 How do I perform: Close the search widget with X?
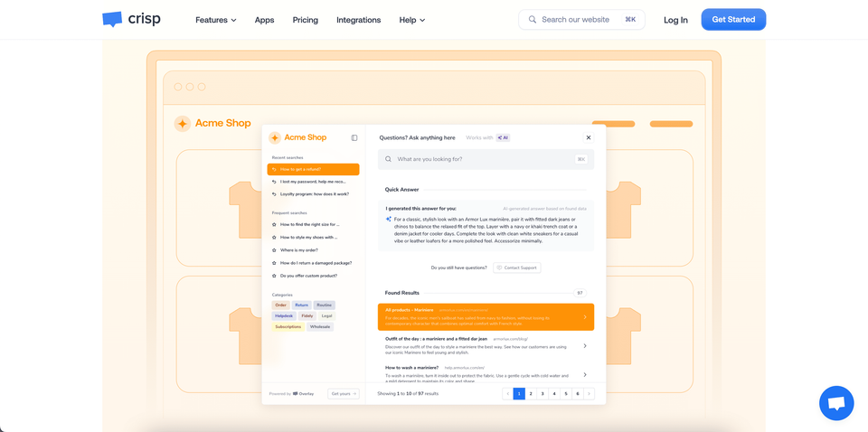589,138
